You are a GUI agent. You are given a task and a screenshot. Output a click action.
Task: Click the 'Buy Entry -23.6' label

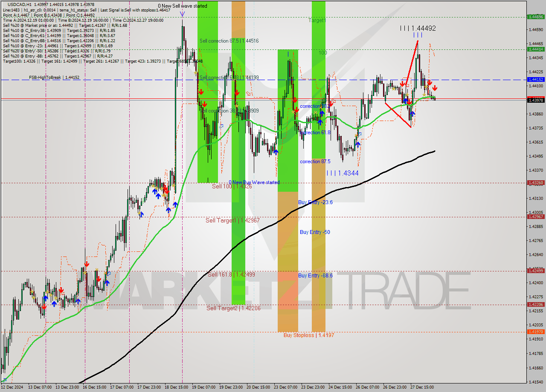[315, 202]
